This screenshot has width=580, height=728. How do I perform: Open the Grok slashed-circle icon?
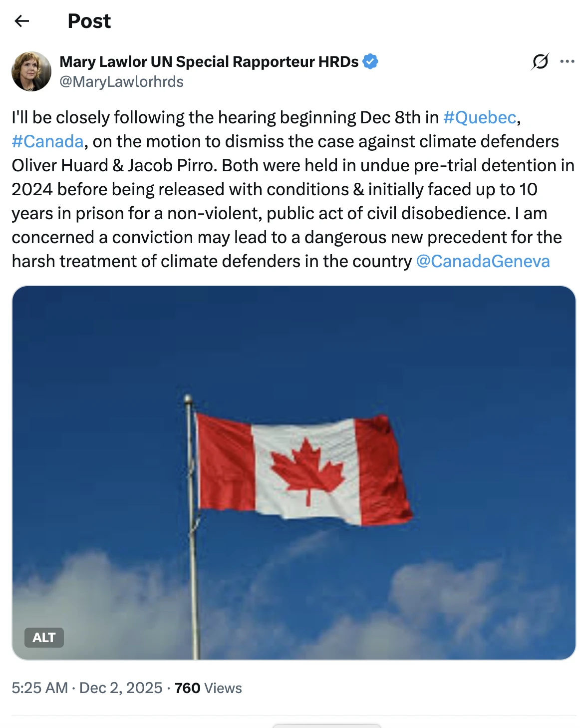tap(540, 61)
